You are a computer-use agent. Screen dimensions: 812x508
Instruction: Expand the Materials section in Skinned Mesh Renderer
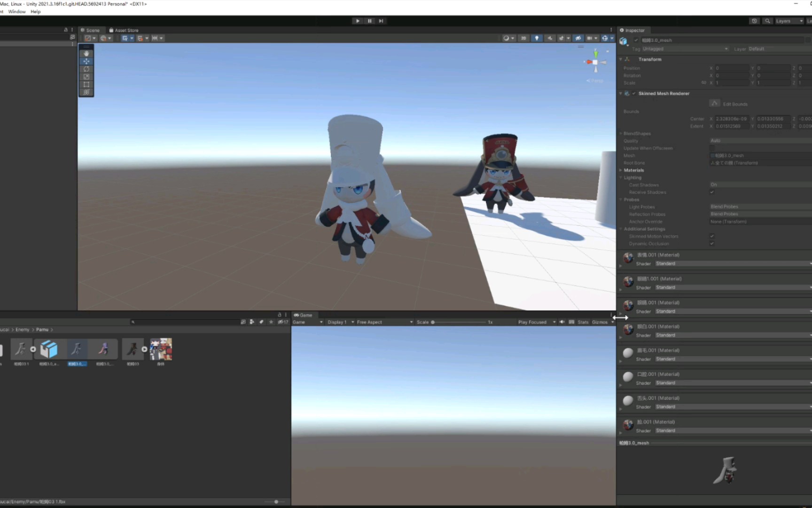621,170
